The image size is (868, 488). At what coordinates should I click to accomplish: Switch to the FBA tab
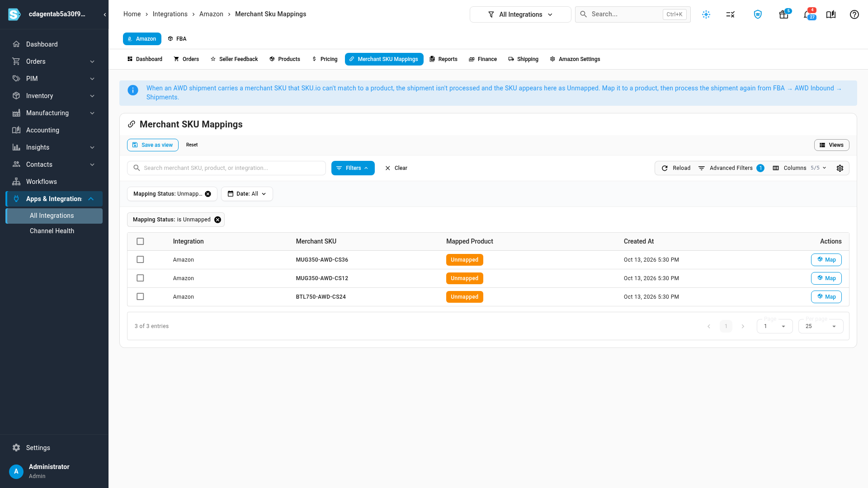click(177, 39)
